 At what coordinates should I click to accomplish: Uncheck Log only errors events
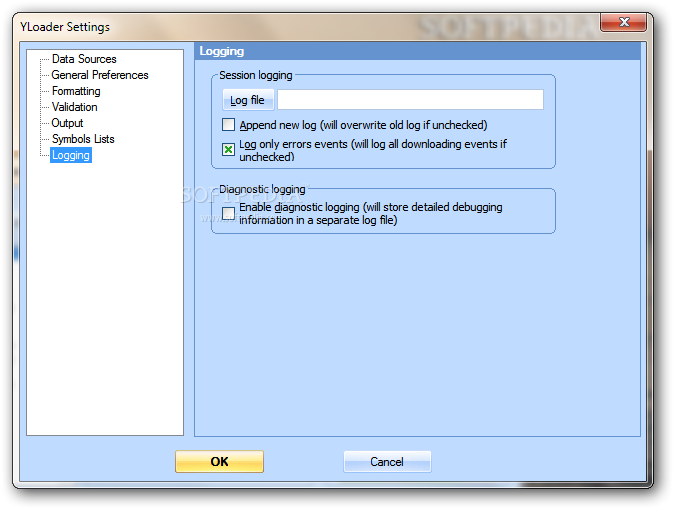(228, 149)
